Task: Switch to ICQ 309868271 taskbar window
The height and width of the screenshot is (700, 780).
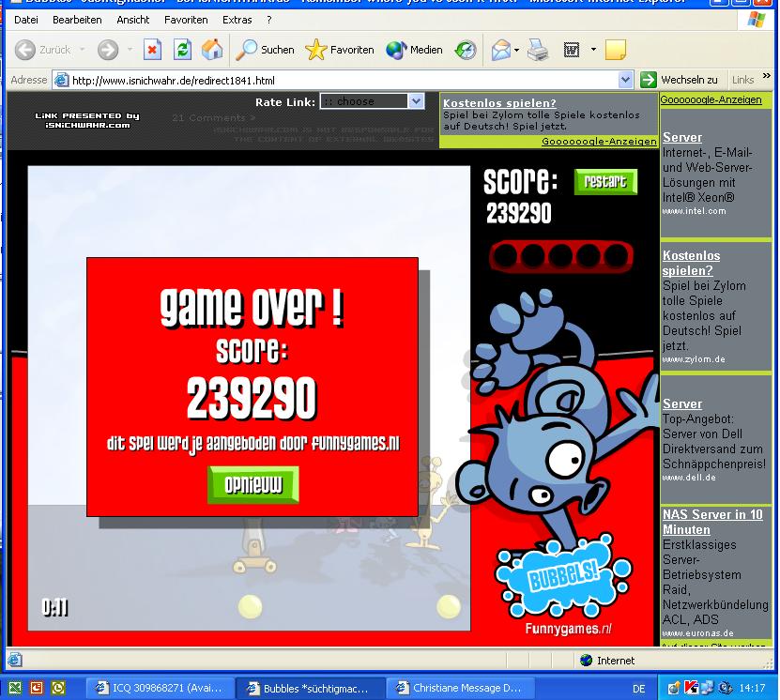Action: click(x=160, y=688)
